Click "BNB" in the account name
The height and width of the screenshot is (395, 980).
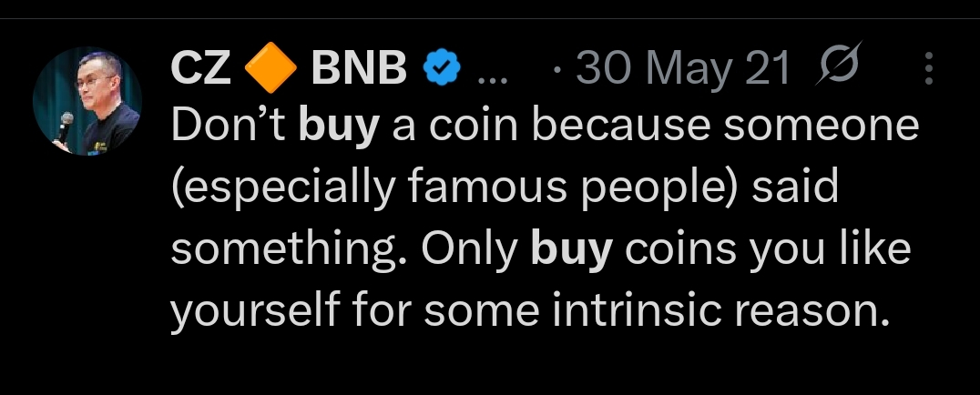click(x=359, y=70)
